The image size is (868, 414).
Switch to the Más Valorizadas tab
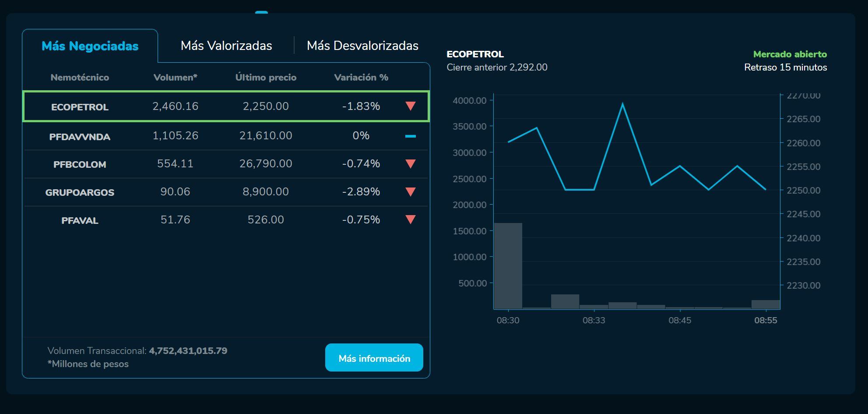(226, 46)
